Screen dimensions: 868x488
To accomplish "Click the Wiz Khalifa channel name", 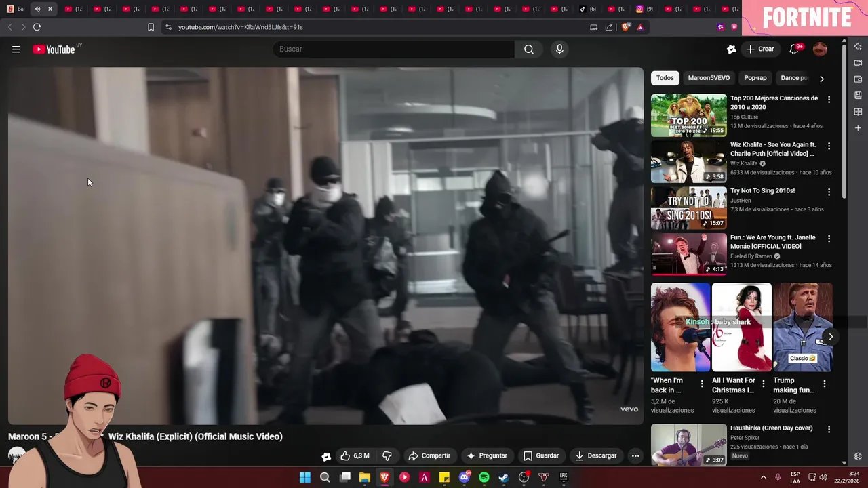I will click(x=744, y=163).
